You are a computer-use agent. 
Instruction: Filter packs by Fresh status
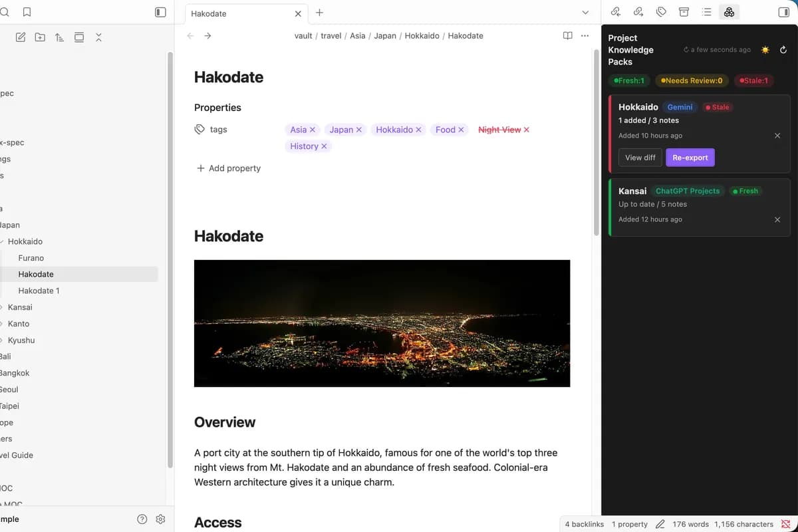[629, 80]
